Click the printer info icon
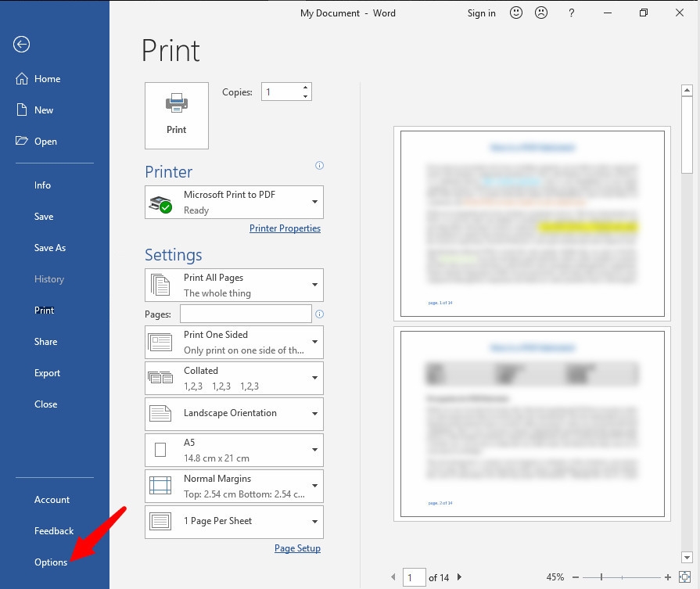The width and height of the screenshot is (700, 589). pyautogui.click(x=319, y=166)
